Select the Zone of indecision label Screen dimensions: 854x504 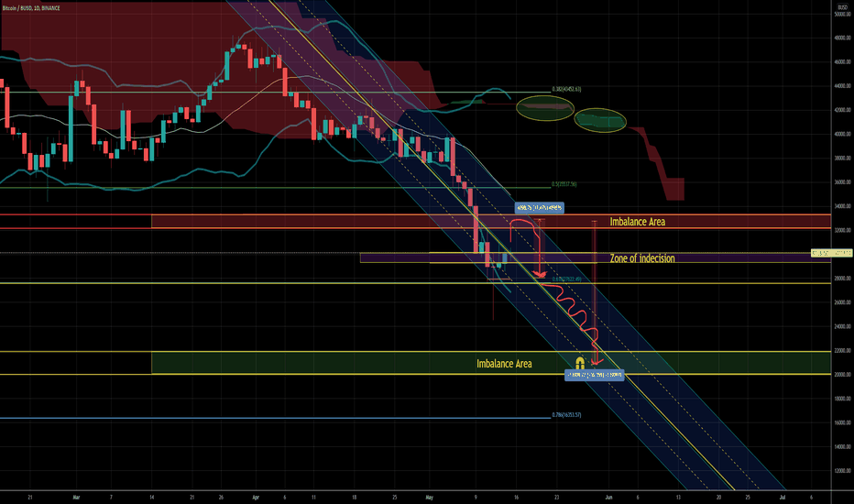coord(642,258)
